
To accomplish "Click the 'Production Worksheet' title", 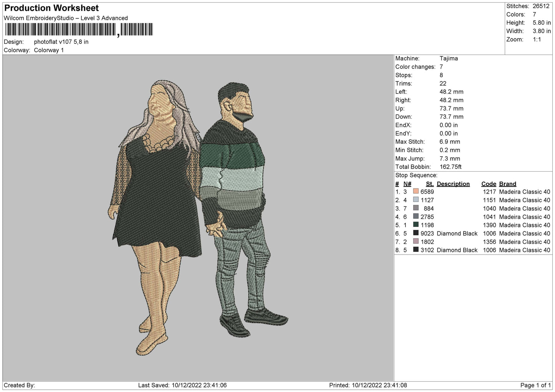I will tap(51, 8).
